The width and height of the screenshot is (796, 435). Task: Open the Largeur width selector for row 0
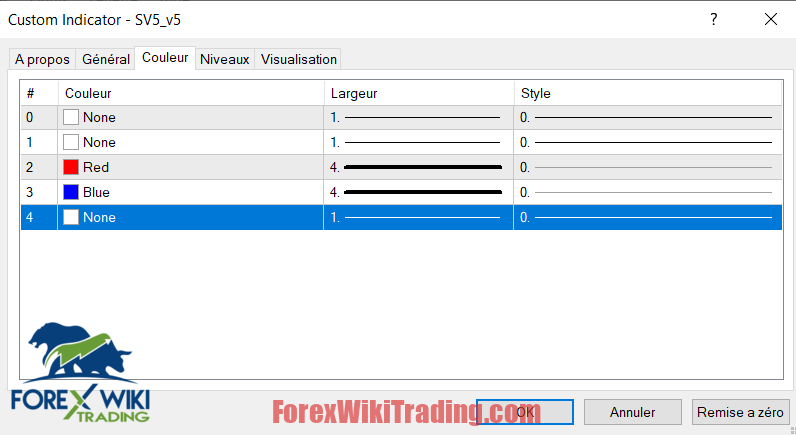point(418,117)
